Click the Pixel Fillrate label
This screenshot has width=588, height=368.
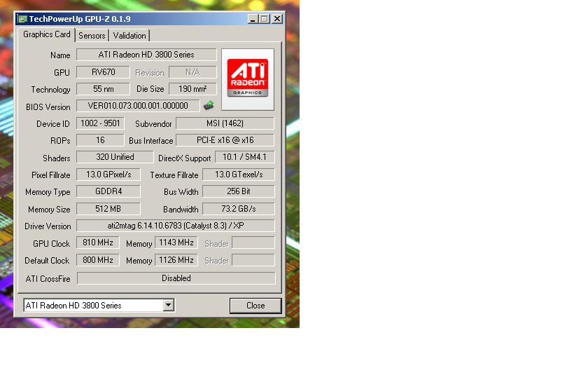pos(50,175)
